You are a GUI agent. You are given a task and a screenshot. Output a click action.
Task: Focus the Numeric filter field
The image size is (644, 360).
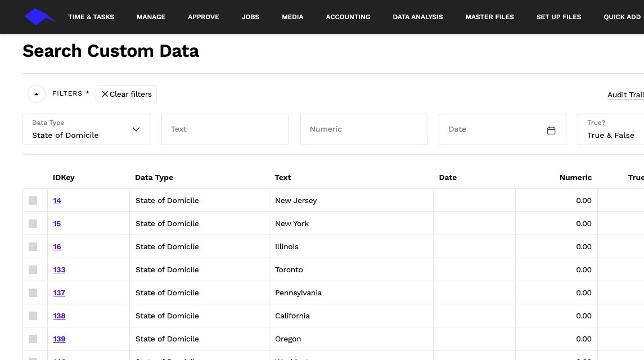click(x=363, y=129)
